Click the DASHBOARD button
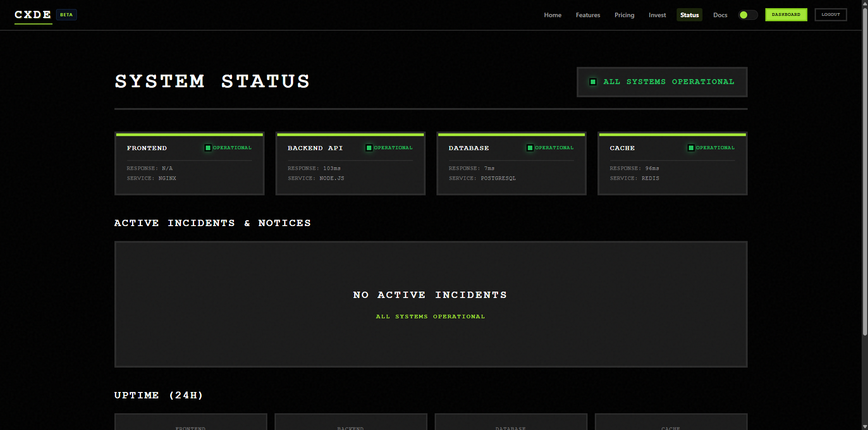This screenshot has width=868, height=430. [786, 14]
